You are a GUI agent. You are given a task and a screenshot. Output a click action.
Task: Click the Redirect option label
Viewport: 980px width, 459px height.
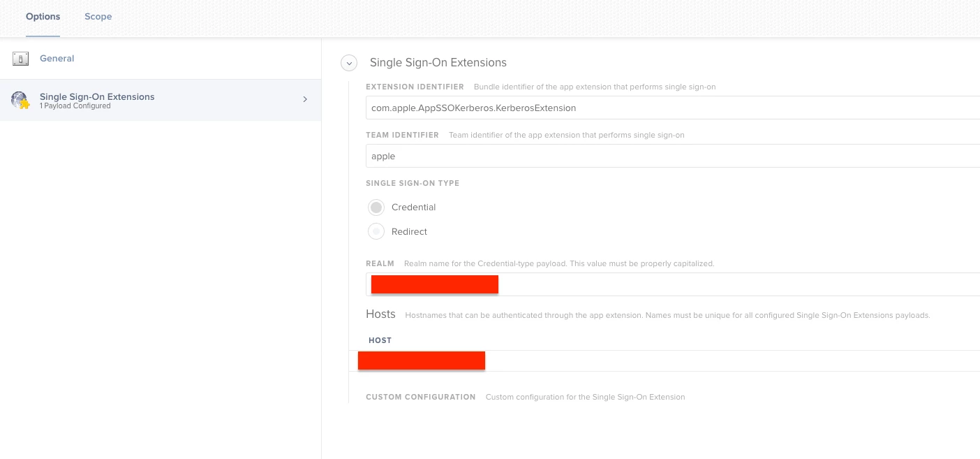[409, 232]
